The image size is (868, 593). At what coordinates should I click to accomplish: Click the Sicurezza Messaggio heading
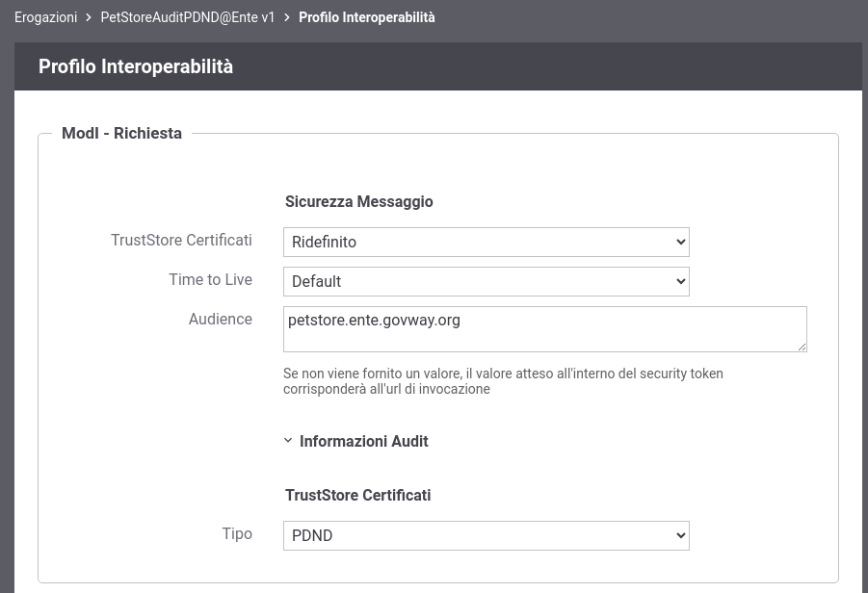358,202
